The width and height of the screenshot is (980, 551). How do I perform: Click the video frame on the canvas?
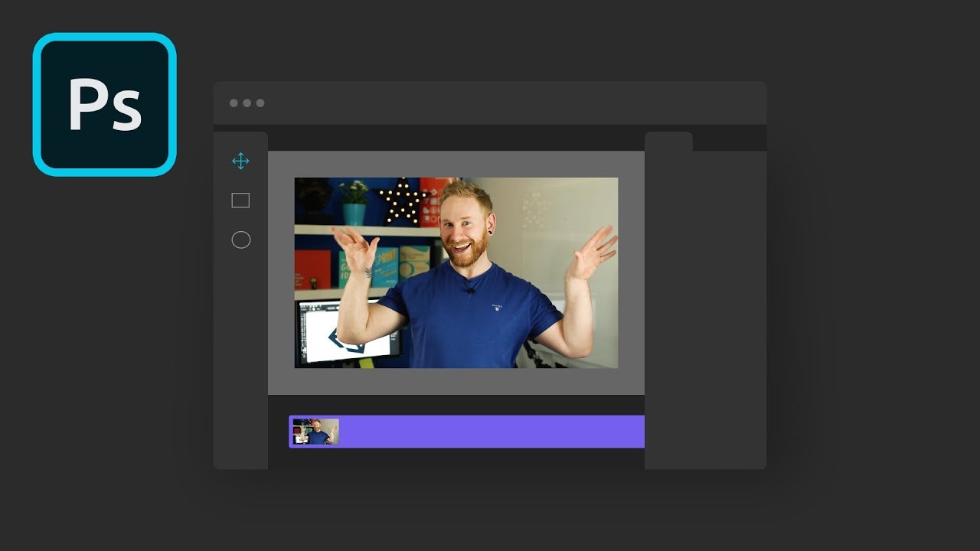click(456, 273)
